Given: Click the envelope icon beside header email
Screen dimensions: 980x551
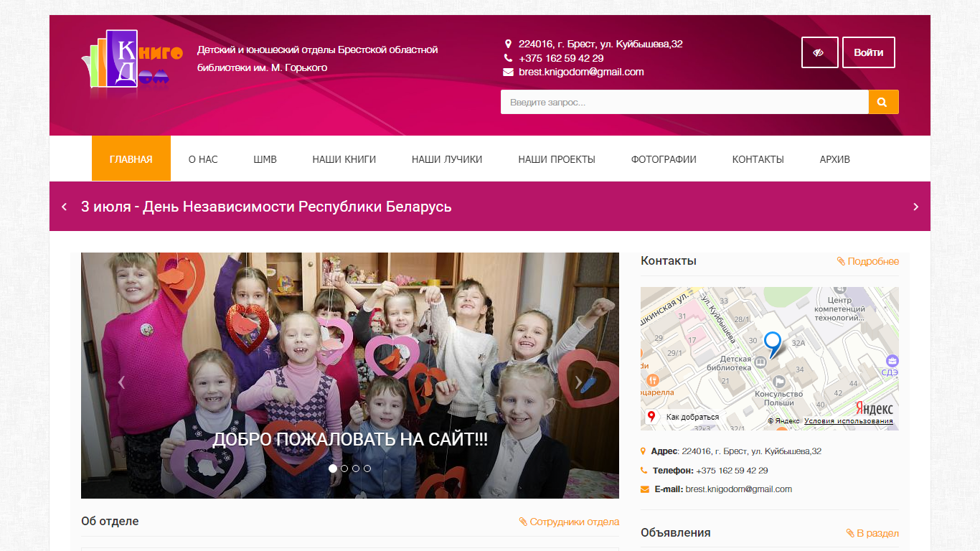Looking at the screenshot, I should [x=508, y=72].
